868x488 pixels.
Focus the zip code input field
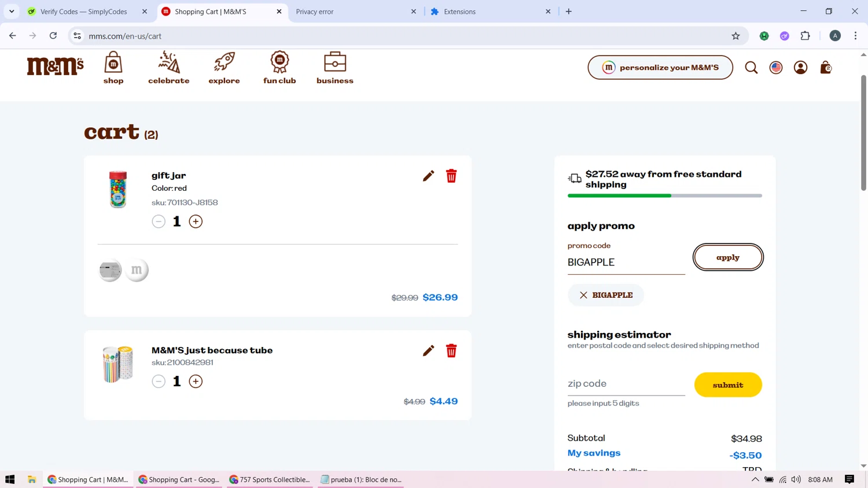pos(626,384)
